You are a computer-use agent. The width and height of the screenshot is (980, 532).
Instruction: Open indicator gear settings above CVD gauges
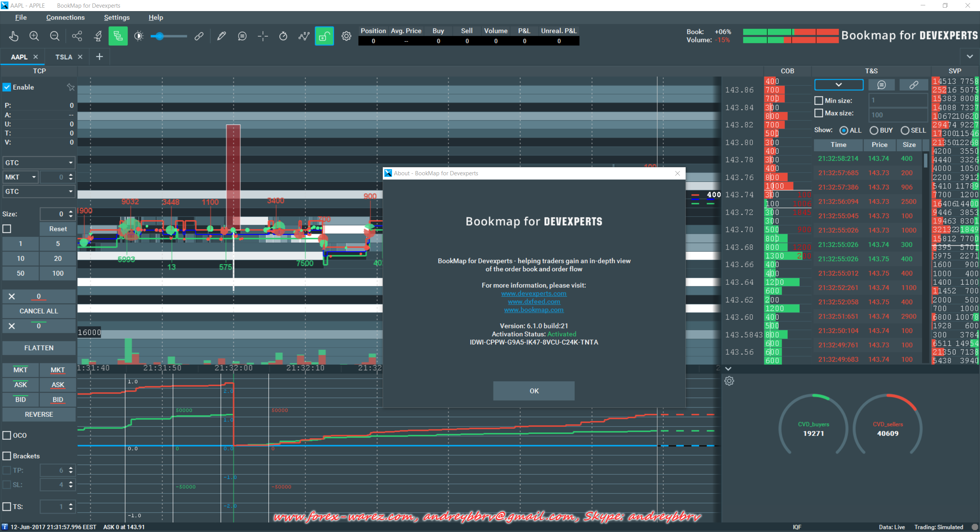729,381
